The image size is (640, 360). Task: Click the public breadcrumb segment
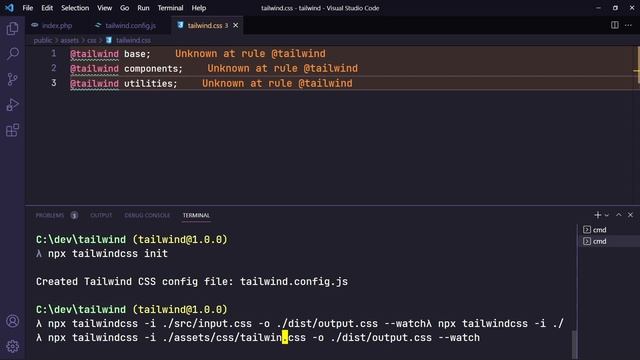(43, 40)
